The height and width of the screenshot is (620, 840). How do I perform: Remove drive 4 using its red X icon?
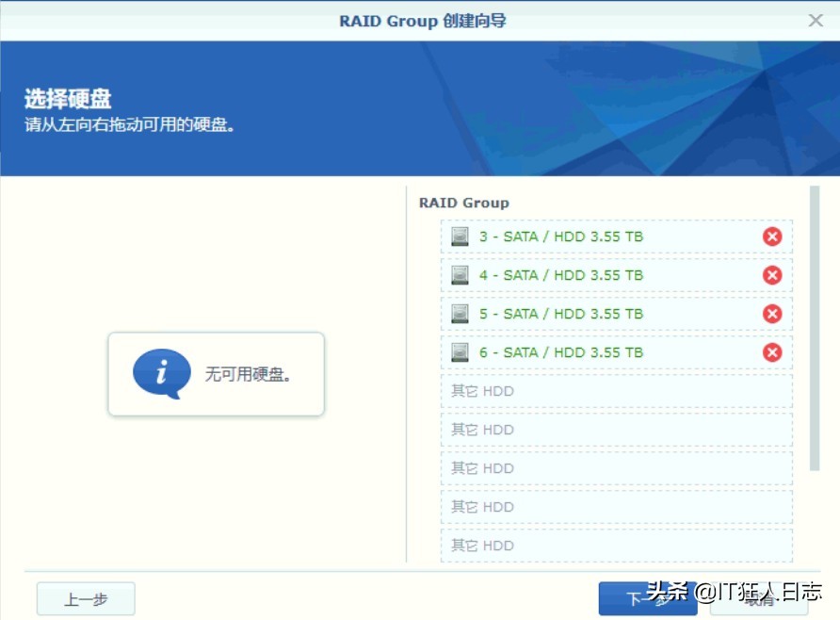(772, 275)
